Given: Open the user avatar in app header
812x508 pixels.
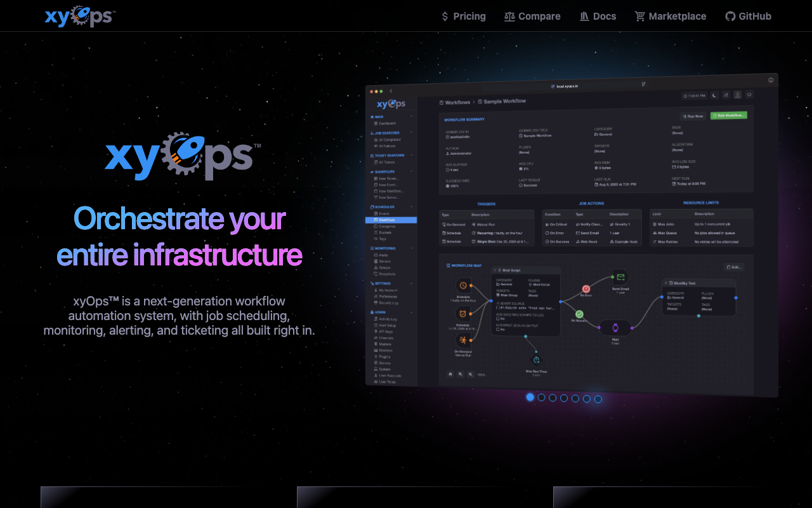Looking at the screenshot, I should (x=738, y=95).
